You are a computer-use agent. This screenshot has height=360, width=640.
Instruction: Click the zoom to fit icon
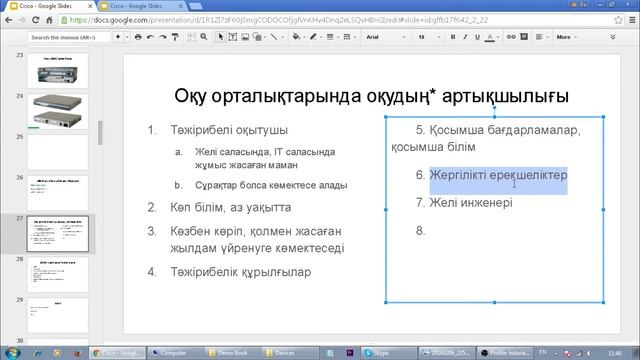coord(191,37)
